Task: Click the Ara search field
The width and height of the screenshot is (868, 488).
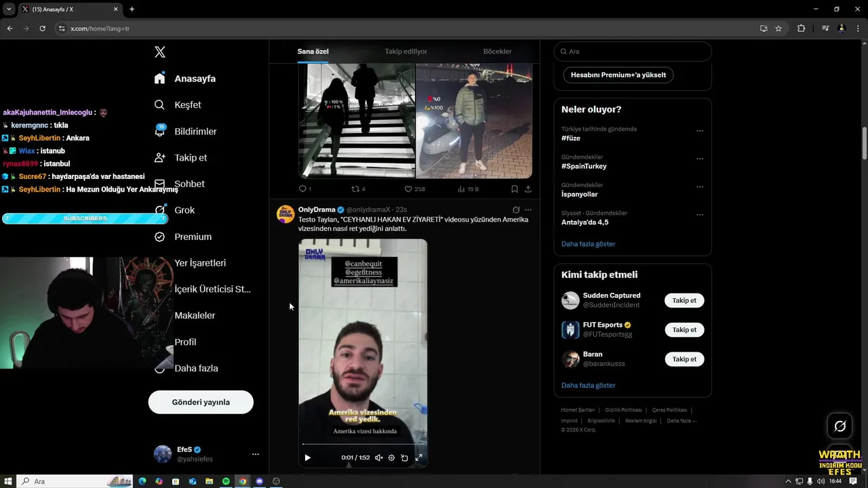Action: pos(633,52)
